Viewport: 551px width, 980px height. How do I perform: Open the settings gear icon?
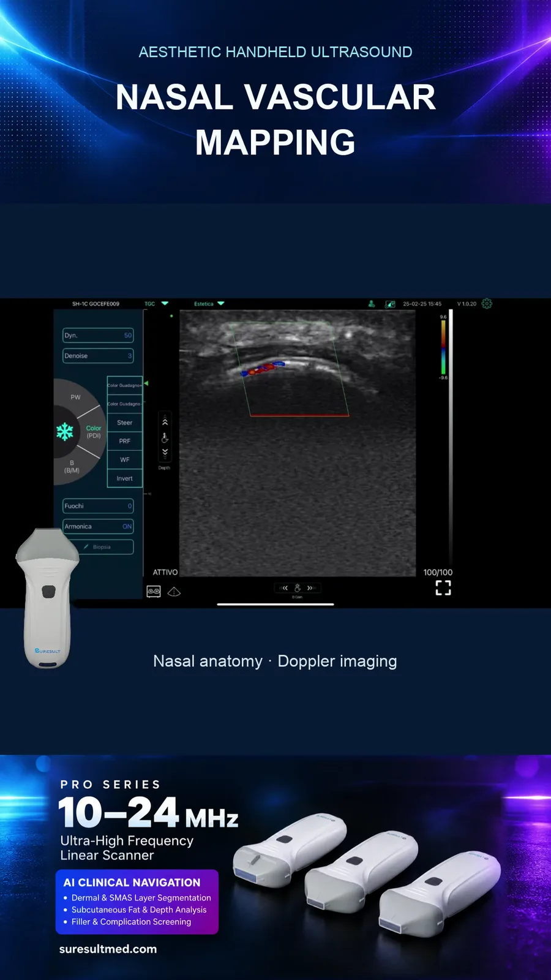[x=487, y=303]
